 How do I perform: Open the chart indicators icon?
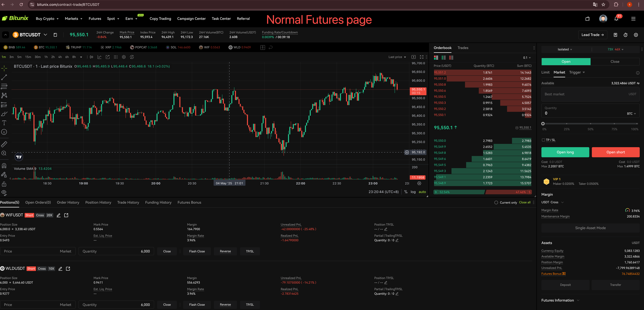(x=100, y=57)
